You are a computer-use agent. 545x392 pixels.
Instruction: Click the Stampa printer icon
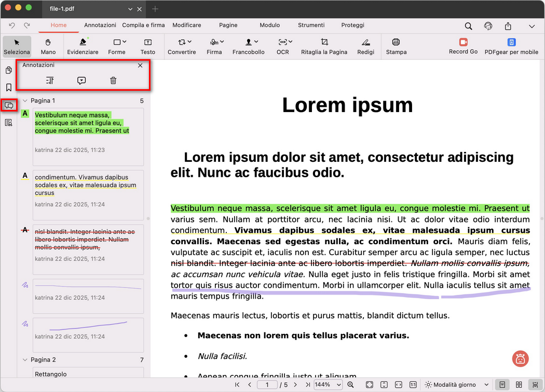click(396, 46)
